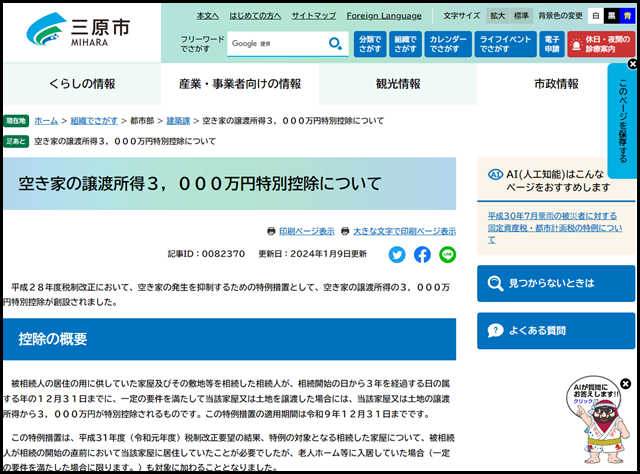
Task: Reset text size with 標準
Action: pos(521,16)
